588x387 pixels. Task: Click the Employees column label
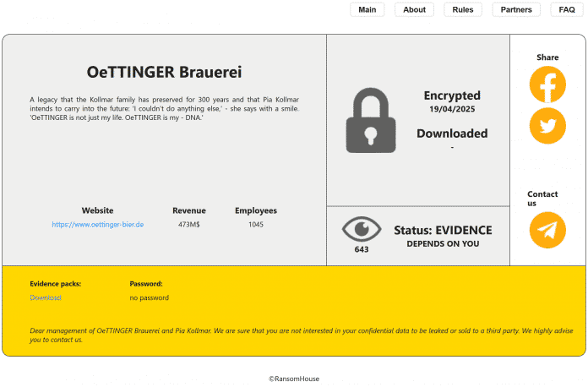tap(256, 210)
